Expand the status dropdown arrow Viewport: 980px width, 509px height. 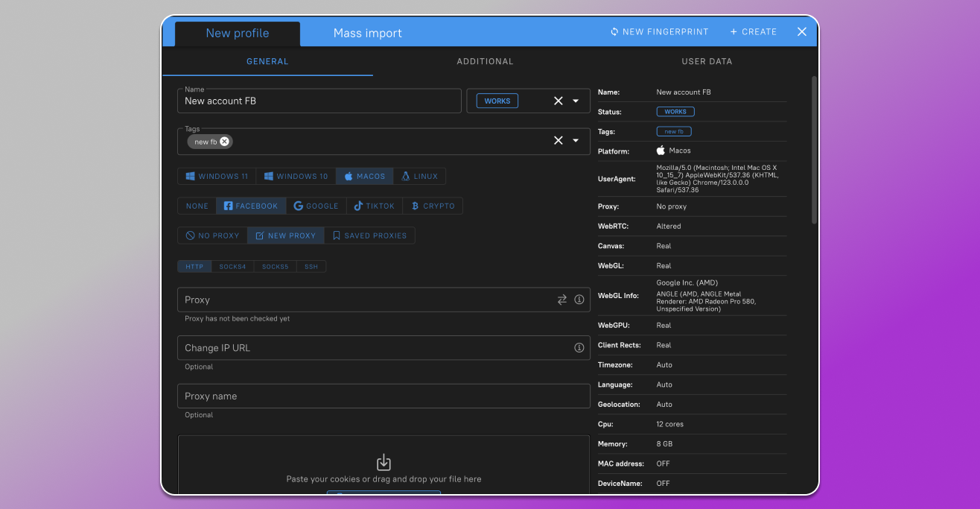576,101
